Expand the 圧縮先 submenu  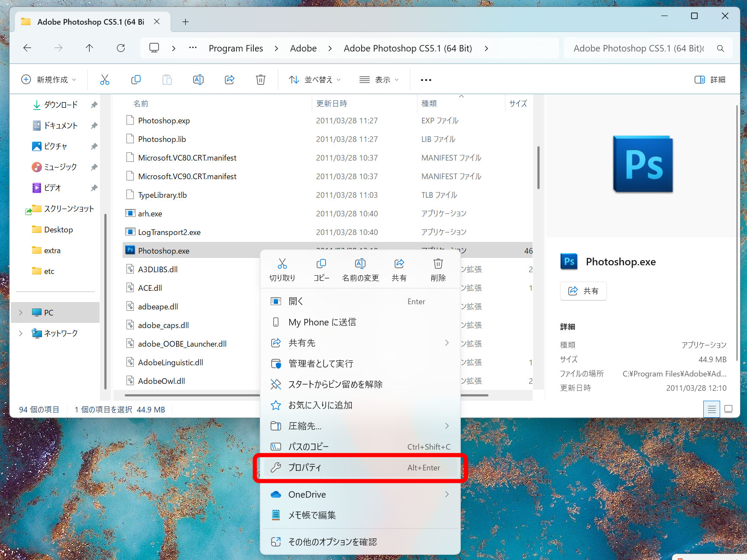tap(447, 426)
